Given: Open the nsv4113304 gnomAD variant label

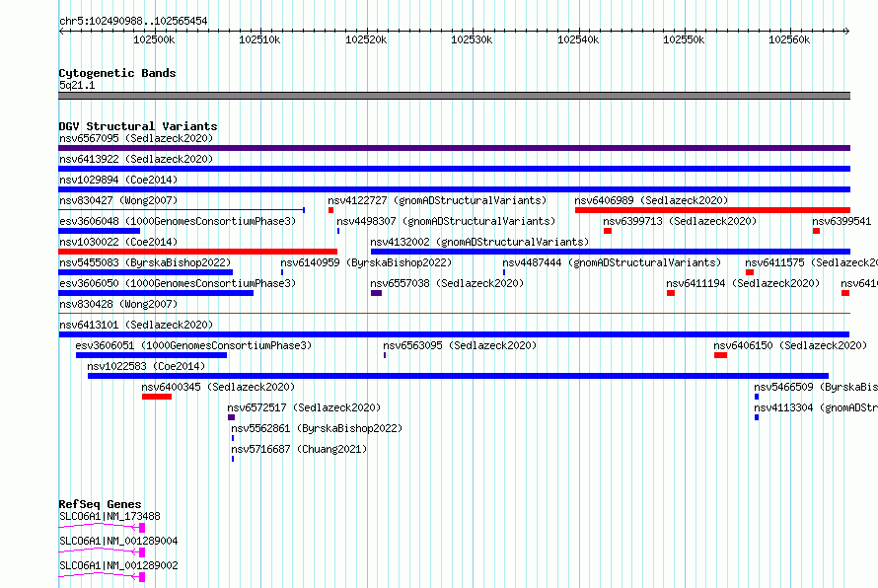Looking at the screenshot, I should (815, 407).
